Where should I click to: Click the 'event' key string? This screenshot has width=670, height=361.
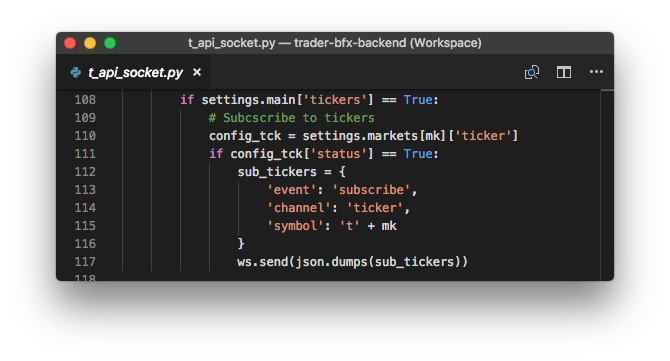coord(291,190)
